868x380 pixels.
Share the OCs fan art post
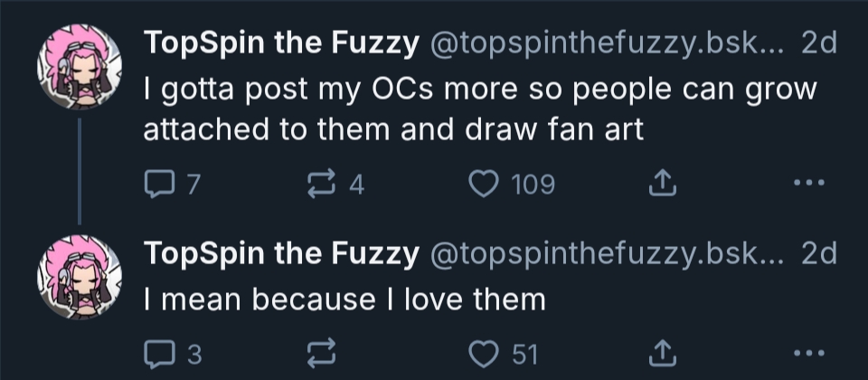click(x=663, y=185)
